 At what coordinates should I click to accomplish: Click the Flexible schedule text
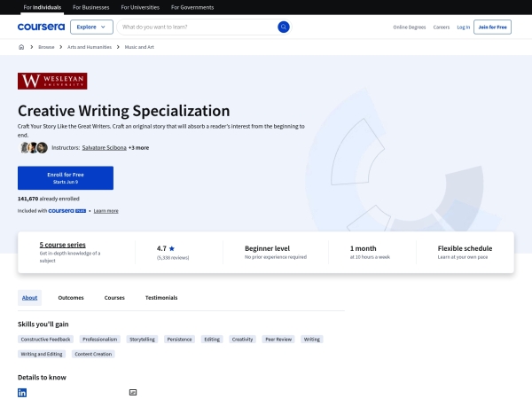tap(465, 248)
